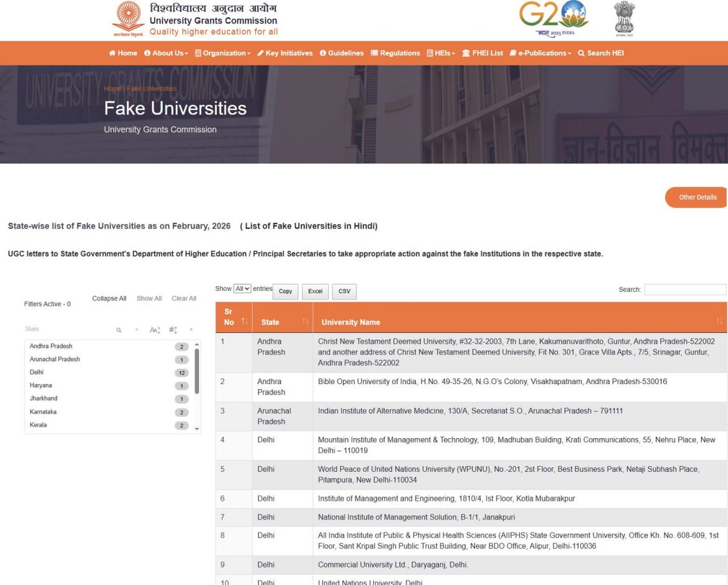
Task: Open the G20 India logo
Action: (553, 19)
